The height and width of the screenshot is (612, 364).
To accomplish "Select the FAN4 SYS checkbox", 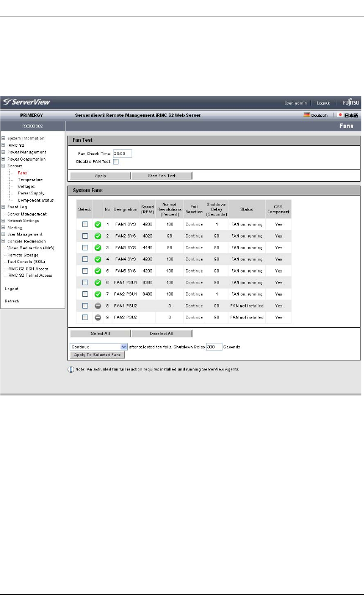I will tap(85, 259).
